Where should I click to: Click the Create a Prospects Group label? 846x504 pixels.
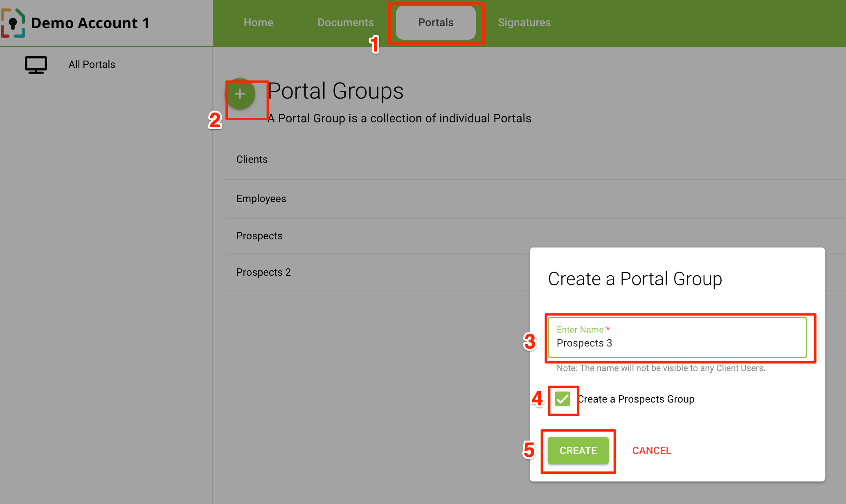636,399
